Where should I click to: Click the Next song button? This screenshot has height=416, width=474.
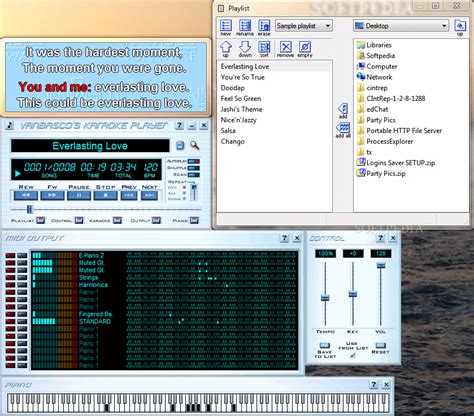point(149,195)
